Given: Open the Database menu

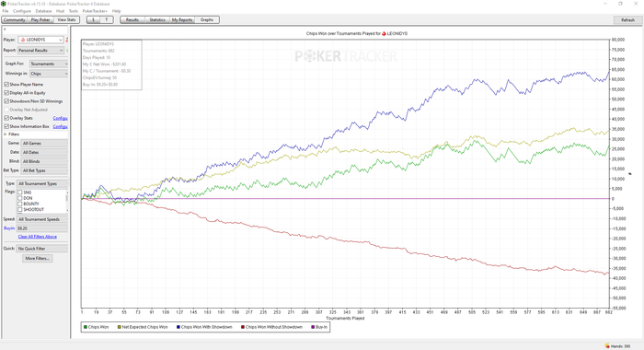Looking at the screenshot, I should point(43,11).
